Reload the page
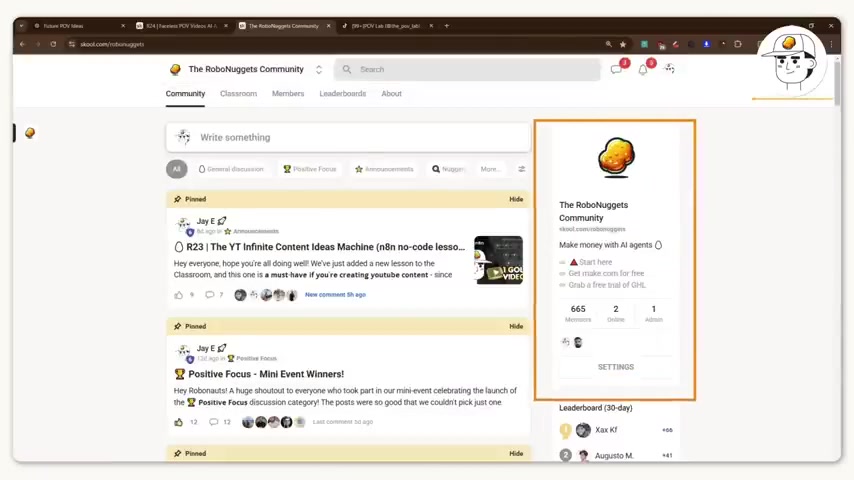 click(53, 44)
